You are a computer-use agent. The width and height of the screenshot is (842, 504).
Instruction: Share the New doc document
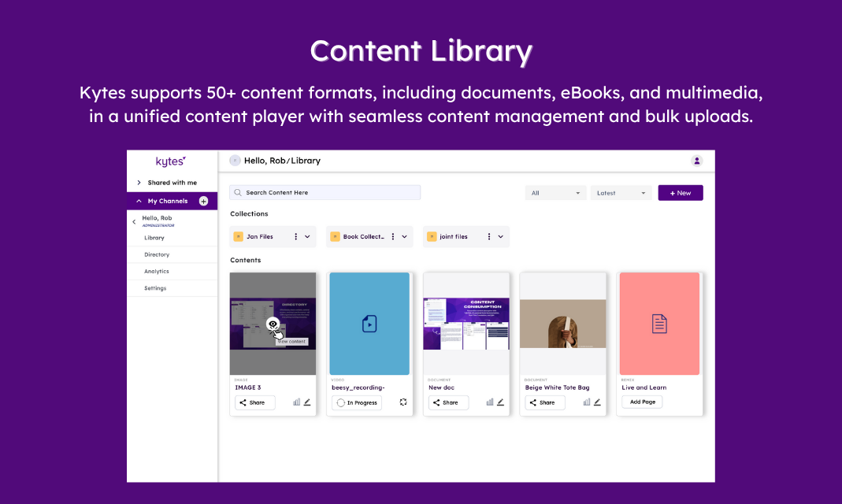pos(448,402)
